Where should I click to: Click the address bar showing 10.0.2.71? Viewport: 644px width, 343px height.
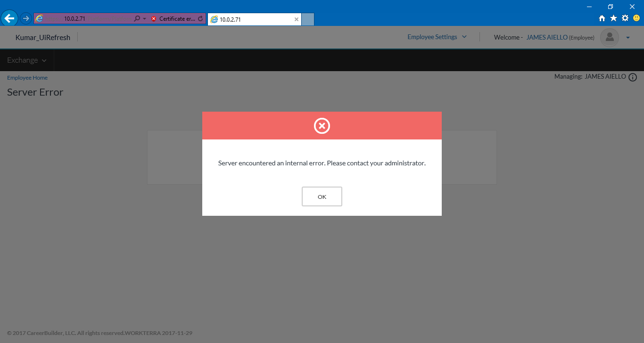click(85, 19)
